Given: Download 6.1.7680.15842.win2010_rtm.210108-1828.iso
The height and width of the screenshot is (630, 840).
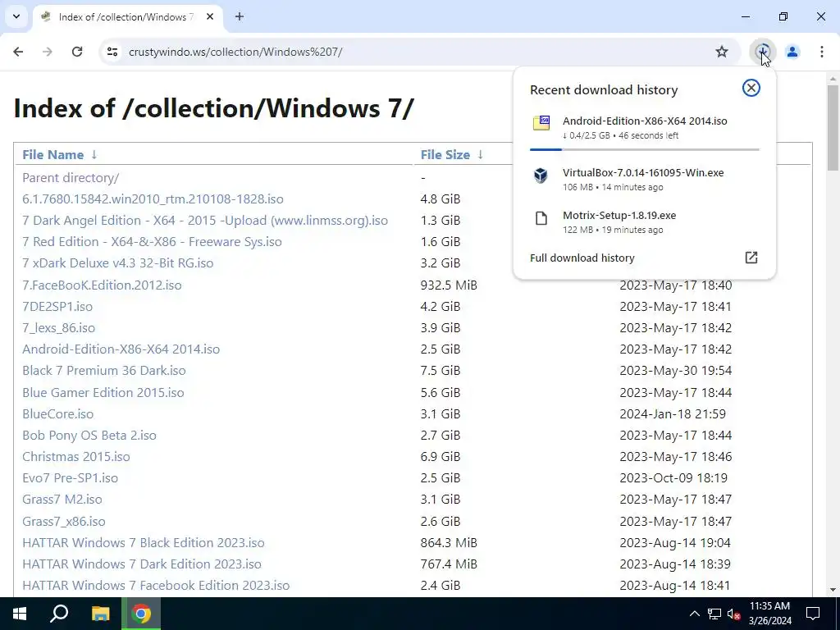Looking at the screenshot, I should (x=153, y=199).
